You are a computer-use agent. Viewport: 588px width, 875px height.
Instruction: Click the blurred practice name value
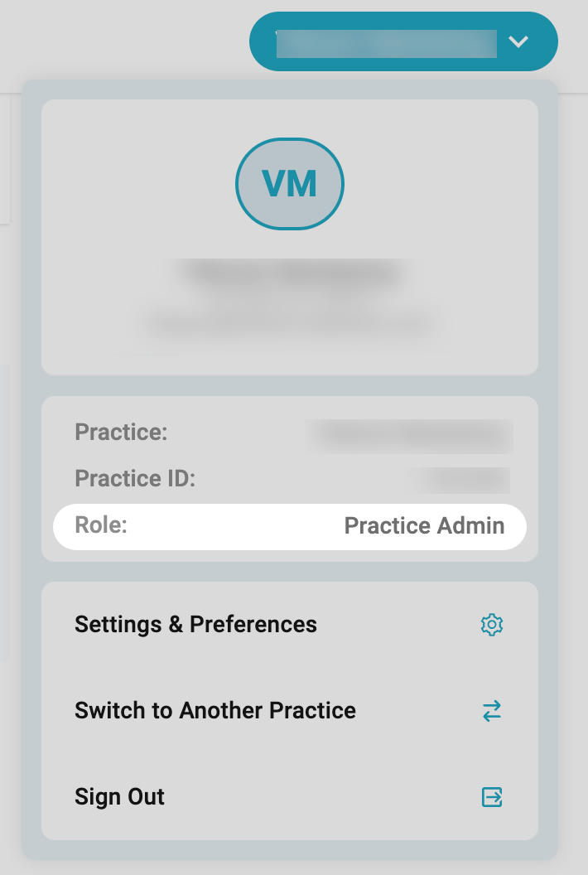412,435
